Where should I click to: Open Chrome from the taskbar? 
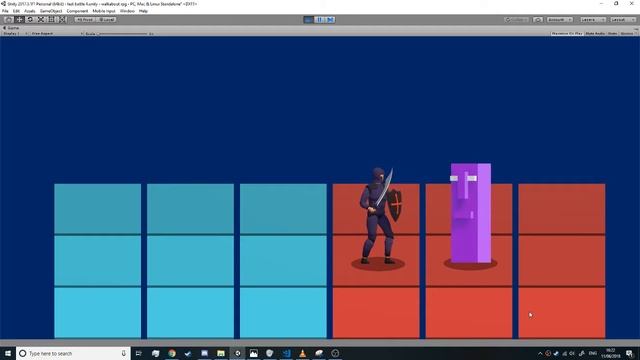[172, 353]
